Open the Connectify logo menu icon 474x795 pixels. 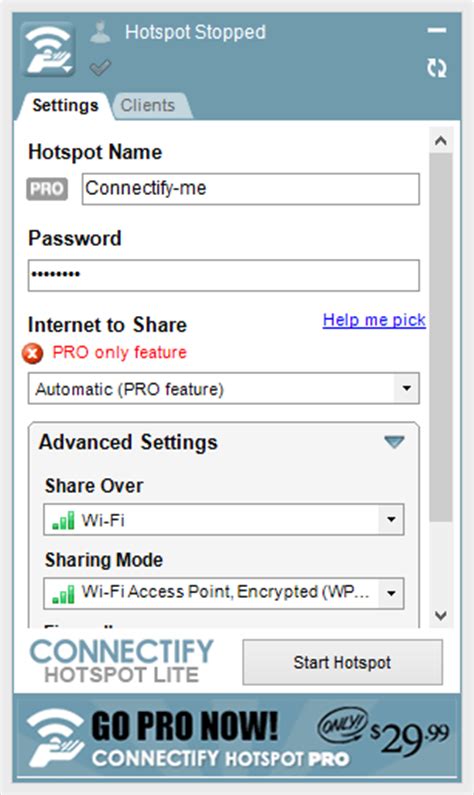(49, 50)
